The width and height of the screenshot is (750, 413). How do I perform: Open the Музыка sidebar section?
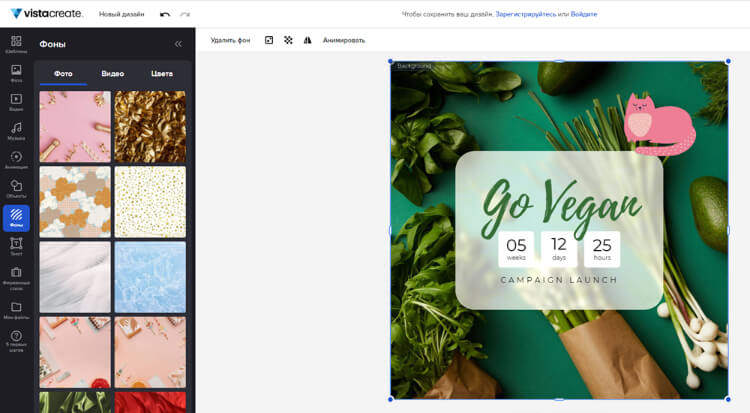point(16,131)
